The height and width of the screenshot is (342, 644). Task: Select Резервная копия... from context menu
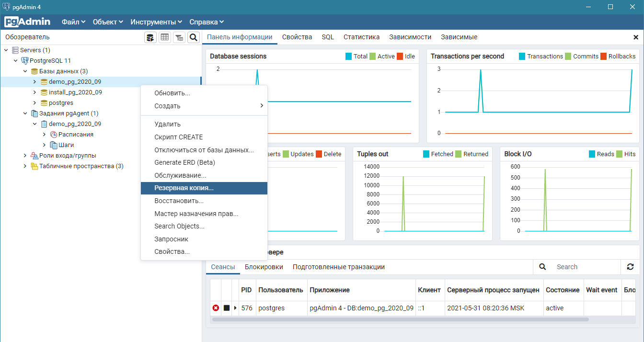tap(184, 188)
